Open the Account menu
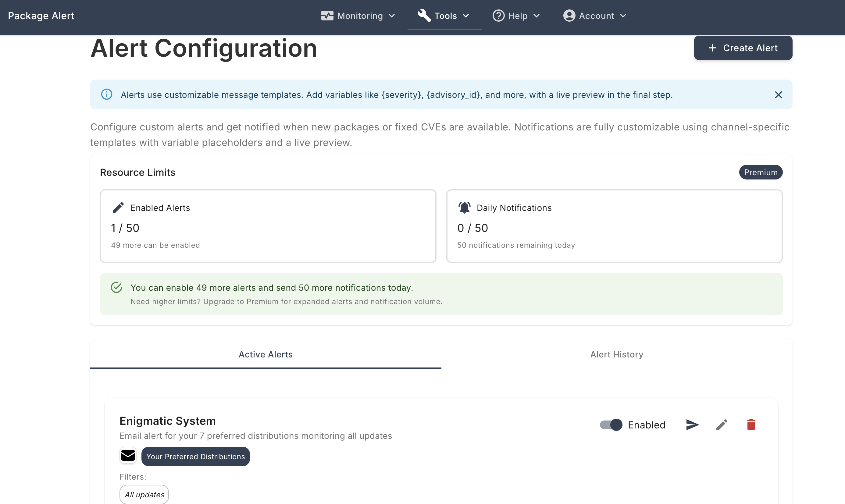The height and width of the screenshot is (504, 845). [595, 16]
